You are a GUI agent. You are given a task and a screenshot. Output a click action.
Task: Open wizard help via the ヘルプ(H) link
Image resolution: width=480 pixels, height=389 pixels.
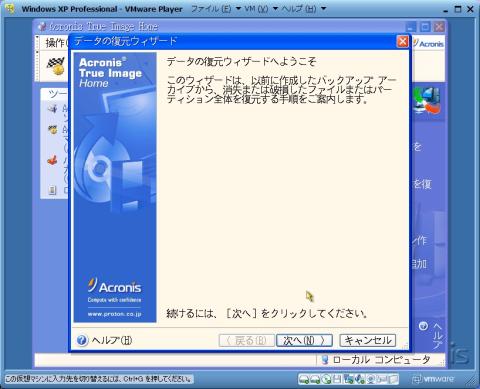click(112, 340)
